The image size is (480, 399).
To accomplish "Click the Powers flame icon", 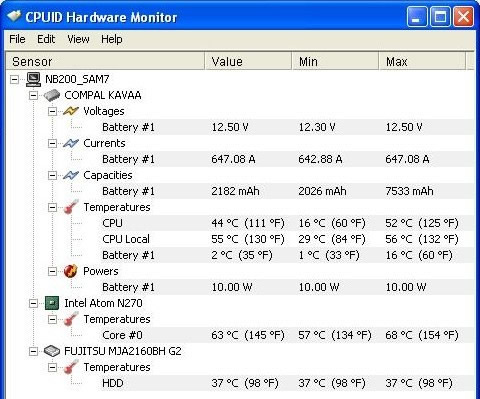I will pos(71,271).
